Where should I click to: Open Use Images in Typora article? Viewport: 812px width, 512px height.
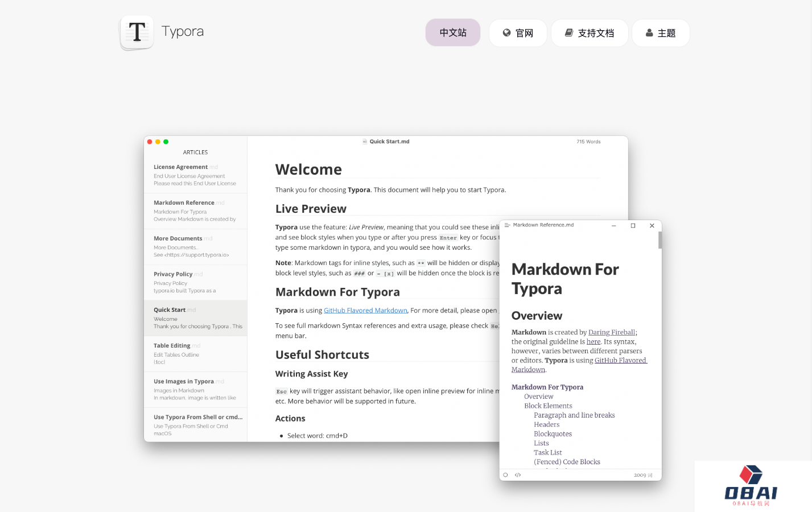coord(195,390)
